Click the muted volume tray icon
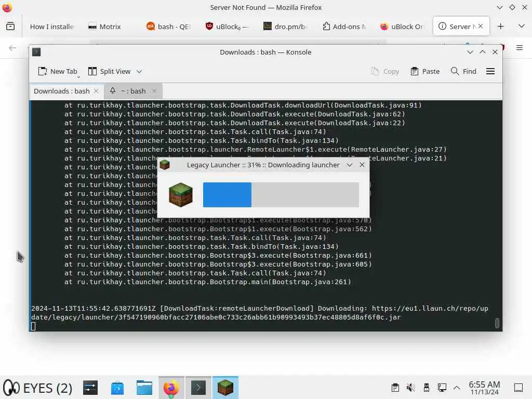Viewport: 532px width, 399px height. 410,388
